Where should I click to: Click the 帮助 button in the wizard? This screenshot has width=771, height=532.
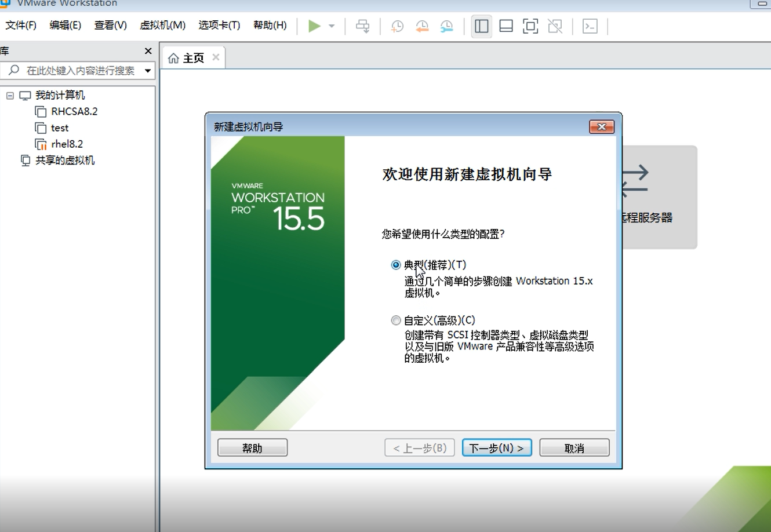point(252,447)
